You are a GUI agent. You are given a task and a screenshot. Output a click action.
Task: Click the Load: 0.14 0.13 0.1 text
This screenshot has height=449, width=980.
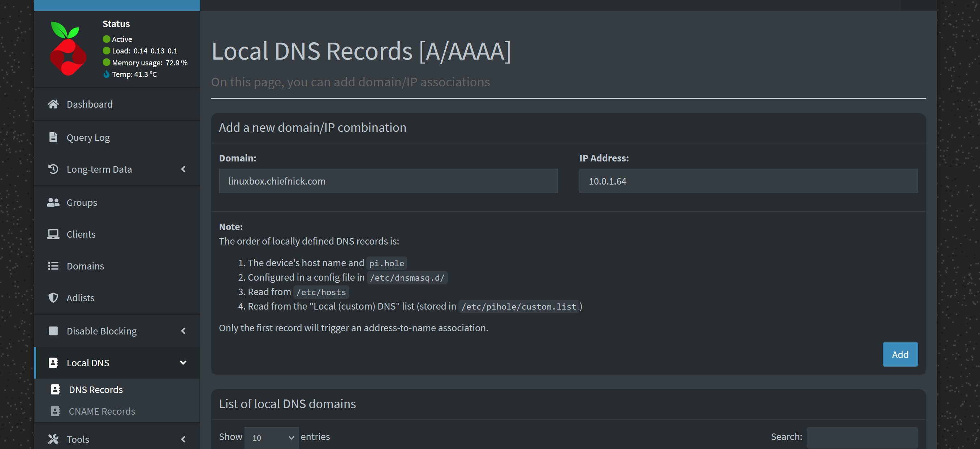pos(144,51)
